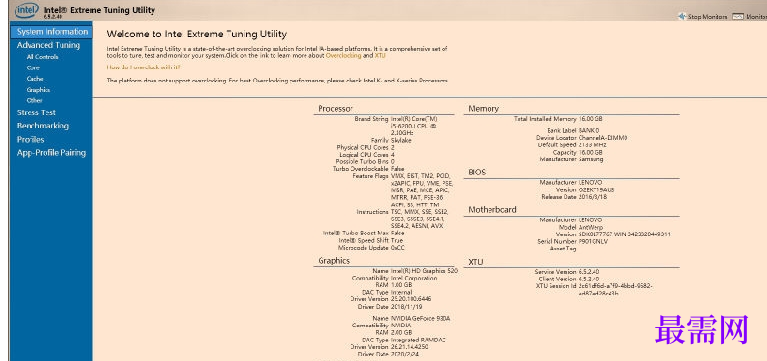Go to the Benchmarking section
The height and width of the screenshot is (361, 767).
pos(43,126)
